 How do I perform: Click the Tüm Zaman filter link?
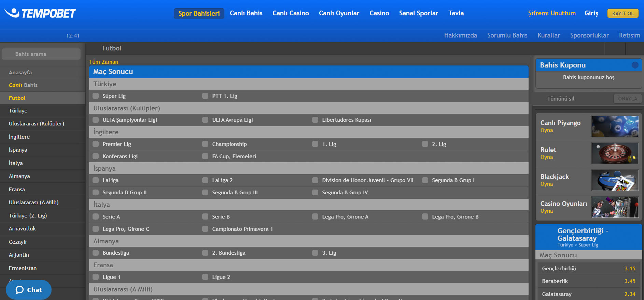(103, 62)
